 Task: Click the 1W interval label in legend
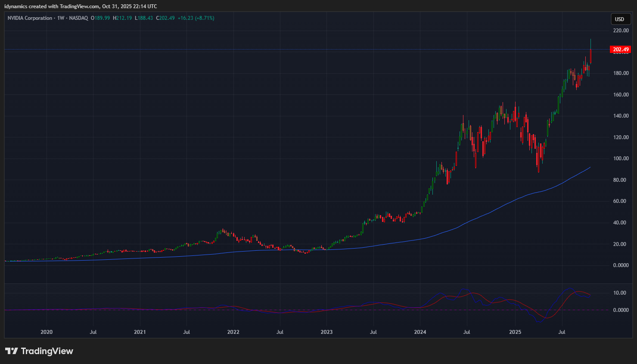[61, 18]
